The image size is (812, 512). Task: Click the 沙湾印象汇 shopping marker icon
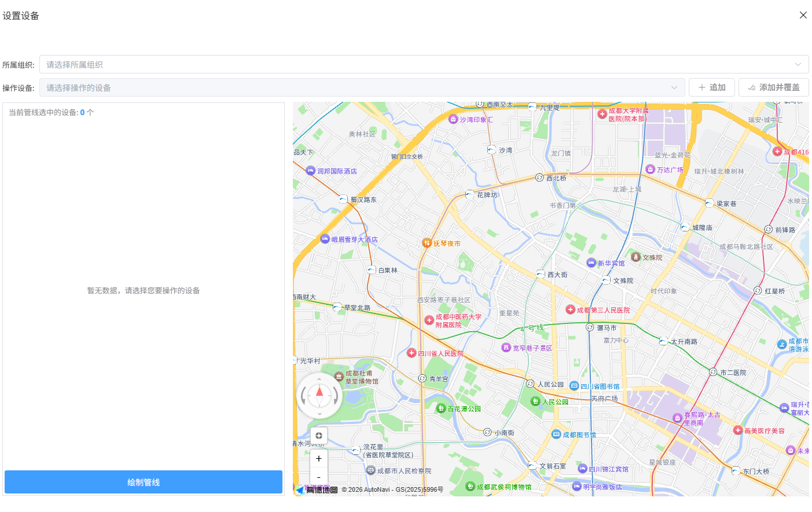(453, 119)
